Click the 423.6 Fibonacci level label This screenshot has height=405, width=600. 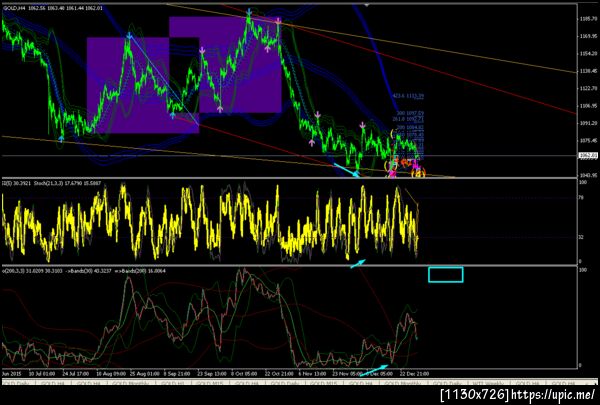pyautogui.click(x=408, y=96)
